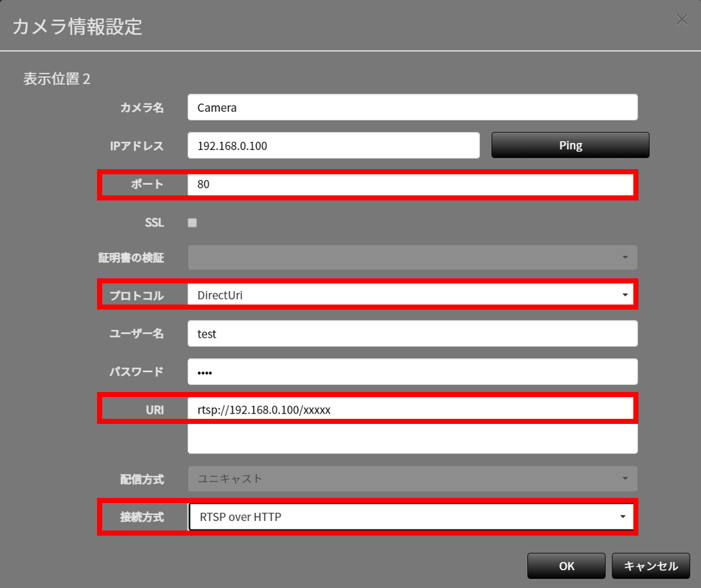701x588 pixels.
Task: Close the カメラ情報設定 dialog with X
Action: click(682, 20)
